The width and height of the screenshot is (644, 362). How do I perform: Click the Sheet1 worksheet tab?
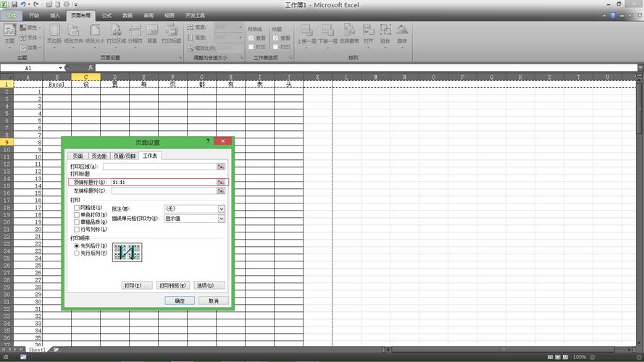(36, 350)
